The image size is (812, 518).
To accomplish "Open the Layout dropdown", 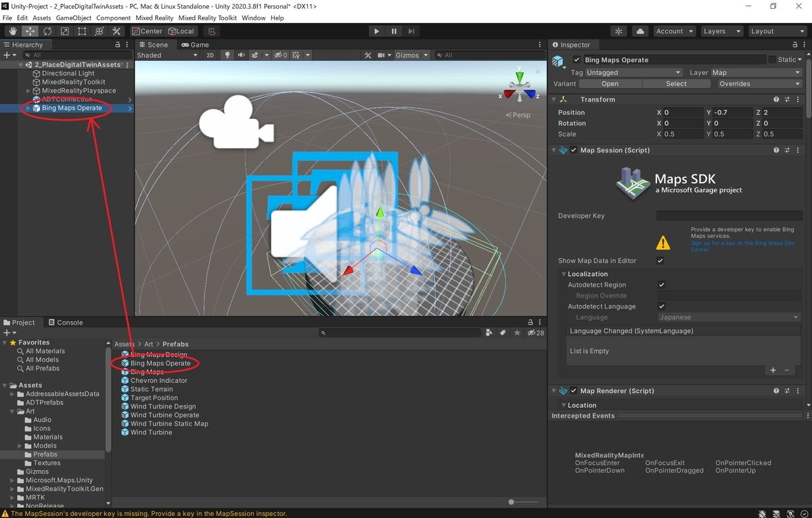I will pyautogui.click(x=777, y=31).
